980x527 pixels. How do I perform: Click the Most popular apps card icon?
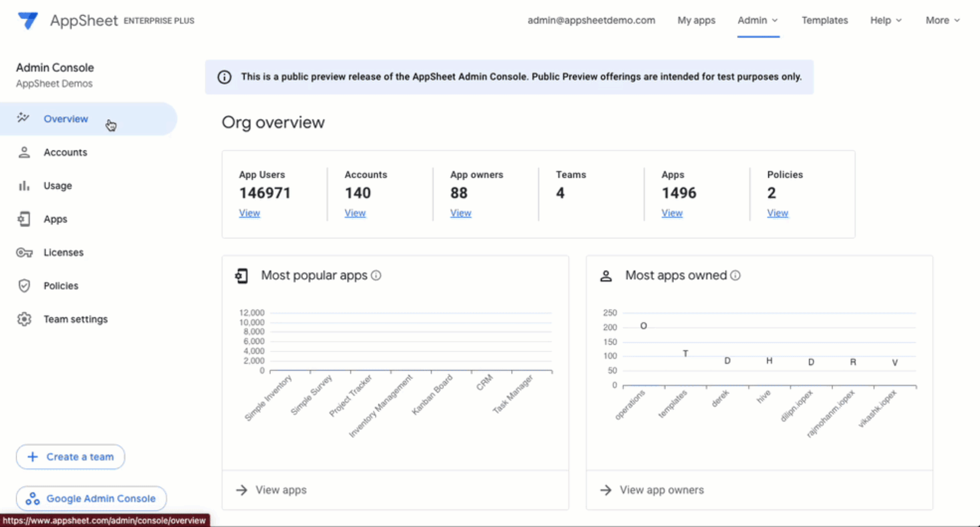click(242, 276)
